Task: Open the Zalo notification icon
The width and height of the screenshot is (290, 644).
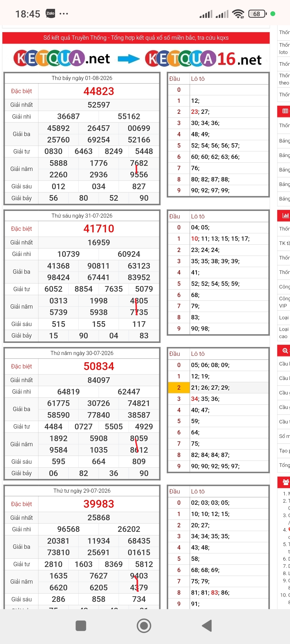Action: [x=50, y=13]
